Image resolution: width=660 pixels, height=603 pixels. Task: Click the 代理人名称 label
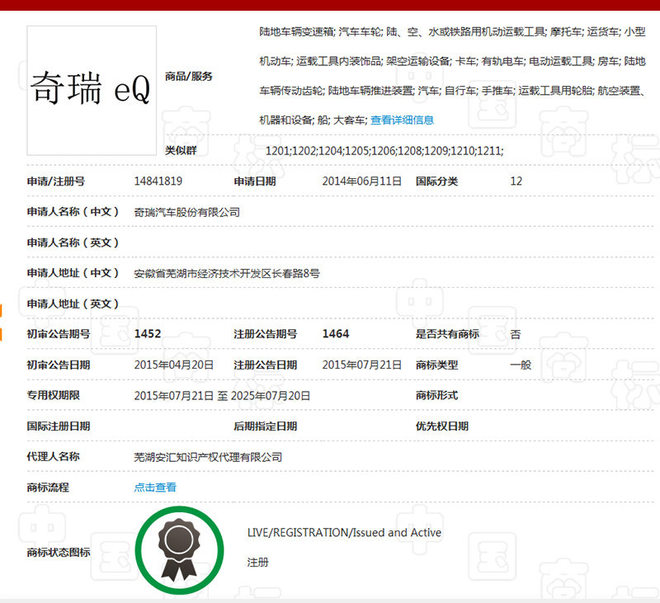tap(53, 457)
